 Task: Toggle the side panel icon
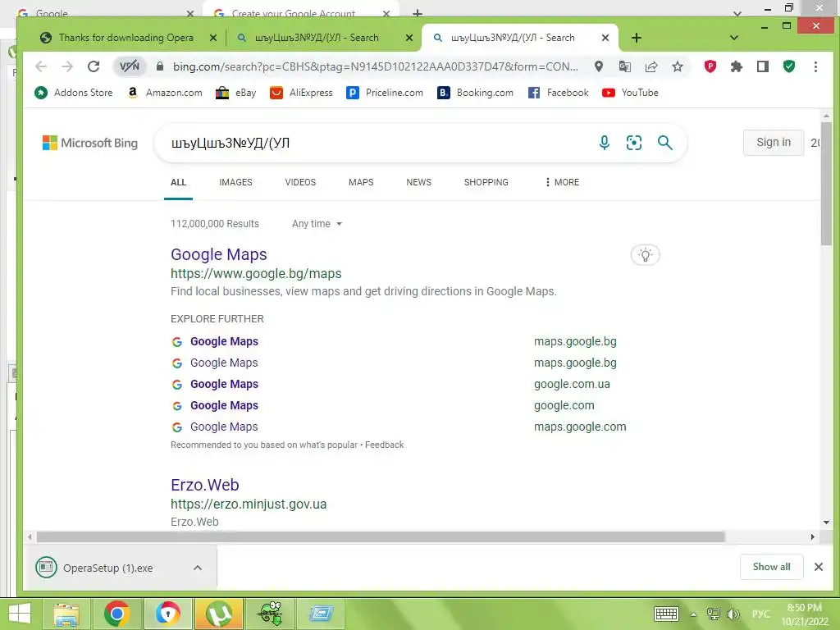click(763, 66)
